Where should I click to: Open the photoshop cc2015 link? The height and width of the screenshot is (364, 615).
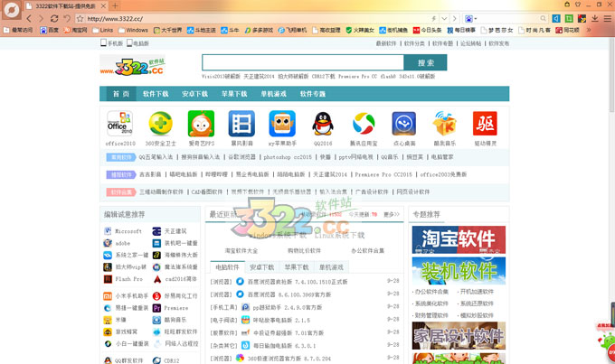pyautogui.click(x=288, y=157)
